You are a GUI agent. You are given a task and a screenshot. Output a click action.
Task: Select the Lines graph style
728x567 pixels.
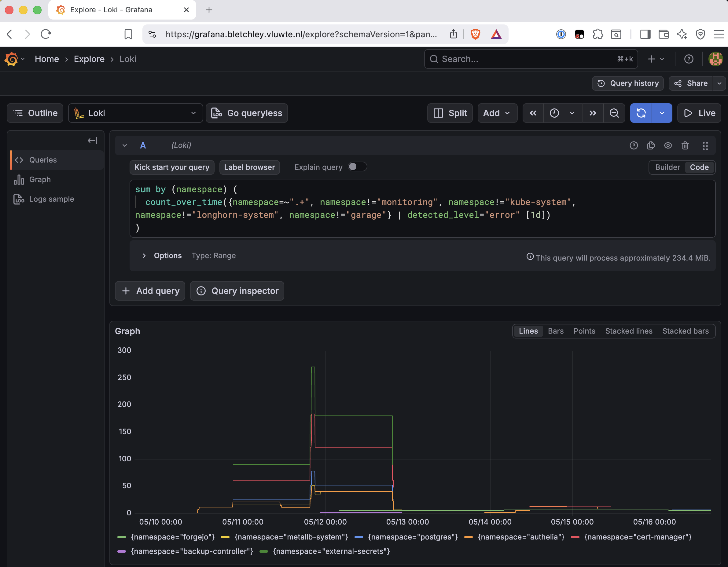point(528,331)
